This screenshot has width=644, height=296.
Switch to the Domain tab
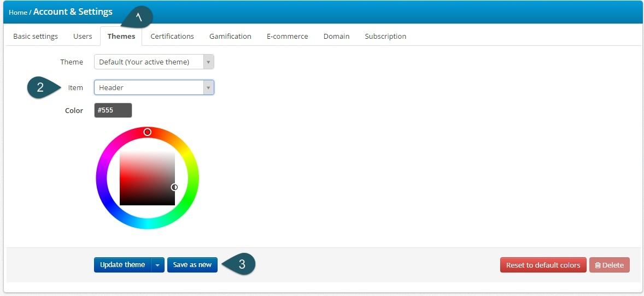click(x=336, y=36)
